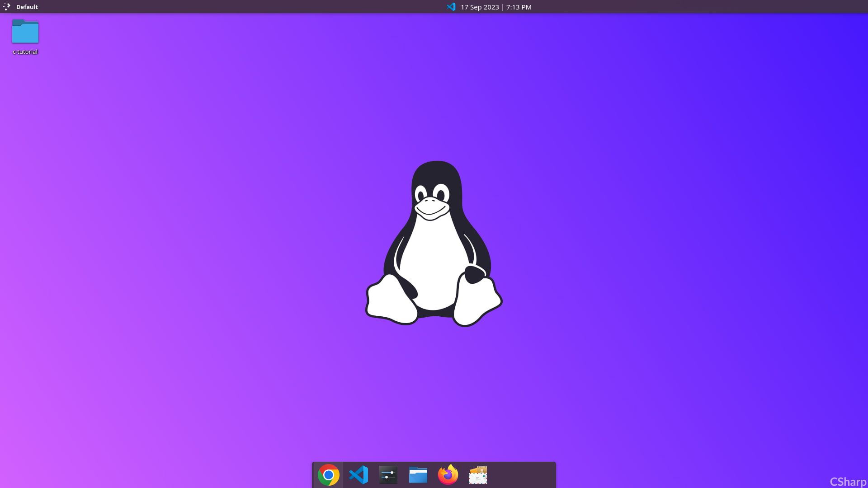The height and width of the screenshot is (488, 868).
Task: Open the mail envelope app in dock
Action: tap(478, 475)
